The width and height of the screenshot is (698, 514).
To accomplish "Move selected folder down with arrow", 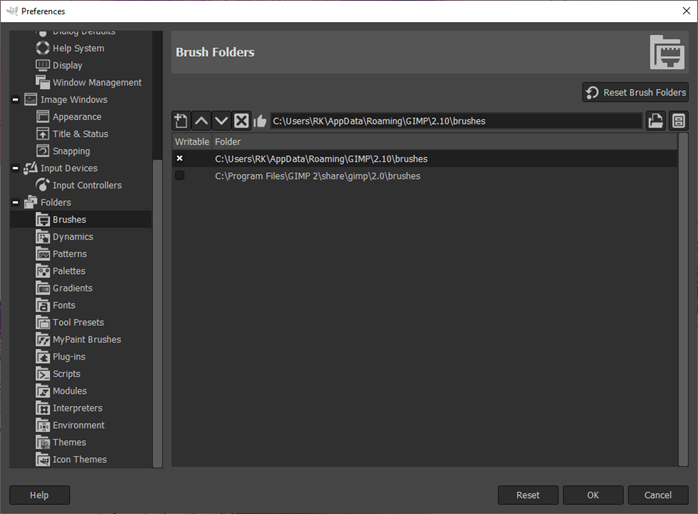I will tap(221, 121).
